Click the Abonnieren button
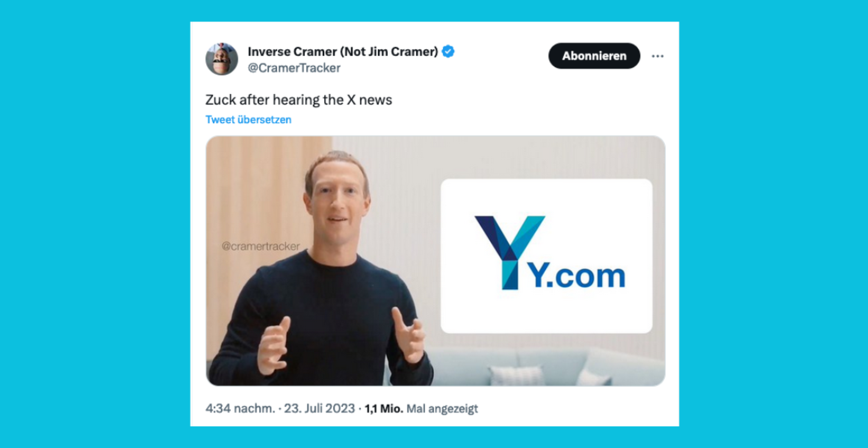The image size is (868, 448). [594, 56]
